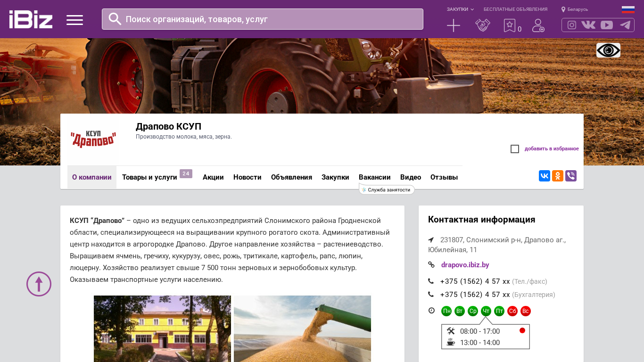Screen dimensions: 644x362
Task: Share the company page on Odnoklassniki
Action: [558, 176]
